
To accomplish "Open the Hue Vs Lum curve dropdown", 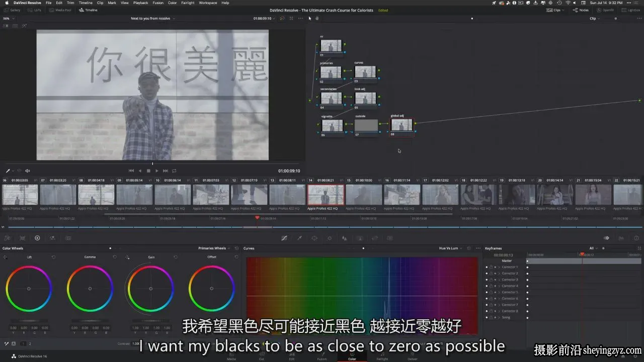I will [x=450, y=248].
